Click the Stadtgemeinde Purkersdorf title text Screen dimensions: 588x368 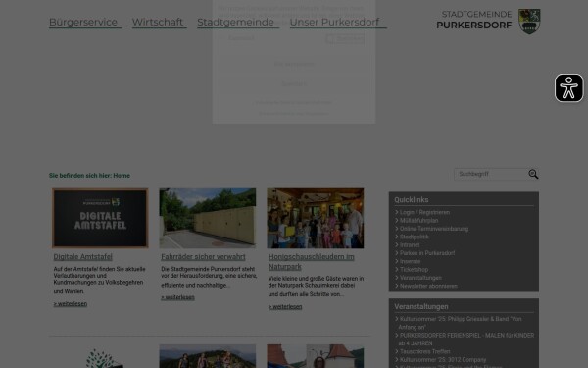[x=474, y=20]
